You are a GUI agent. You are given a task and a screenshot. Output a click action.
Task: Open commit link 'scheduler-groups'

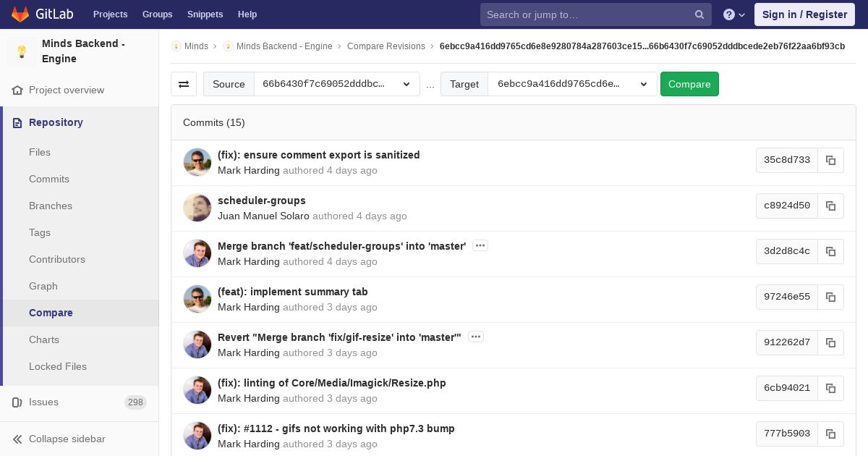(x=261, y=200)
